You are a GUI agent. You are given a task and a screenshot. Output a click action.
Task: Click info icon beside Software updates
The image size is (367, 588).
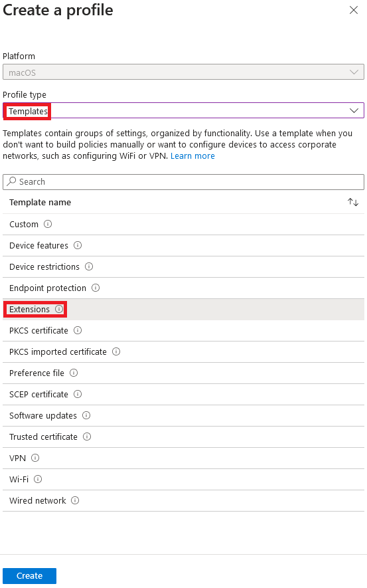(x=86, y=415)
